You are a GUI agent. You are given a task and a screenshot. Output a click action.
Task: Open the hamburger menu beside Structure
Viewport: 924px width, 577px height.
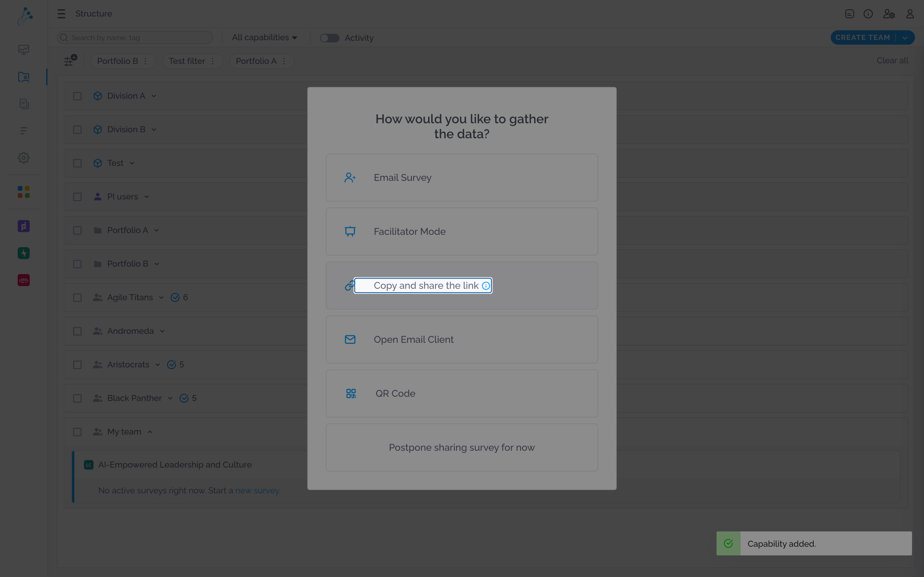(x=61, y=14)
